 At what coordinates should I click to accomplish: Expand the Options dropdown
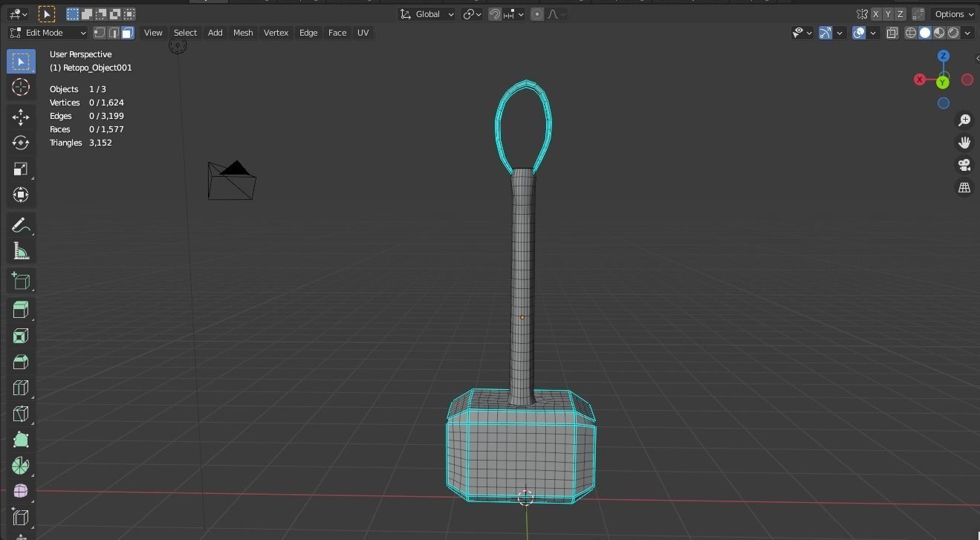pos(954,14)
